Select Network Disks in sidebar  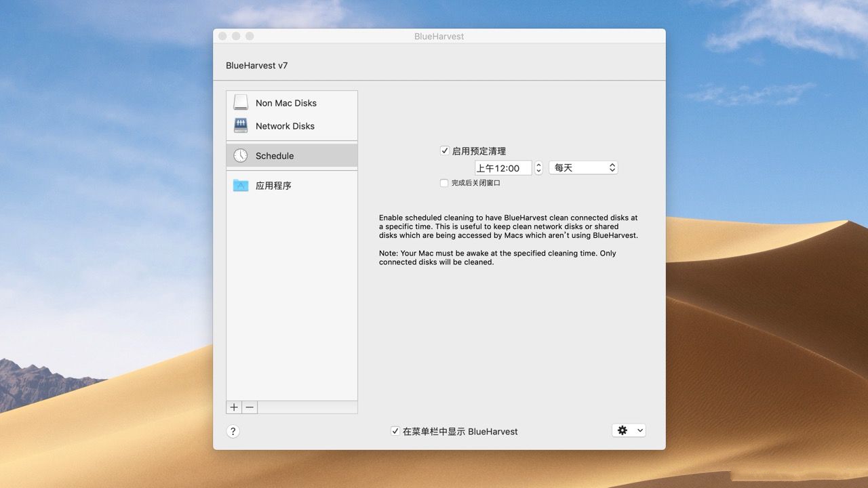pos(292,125)
